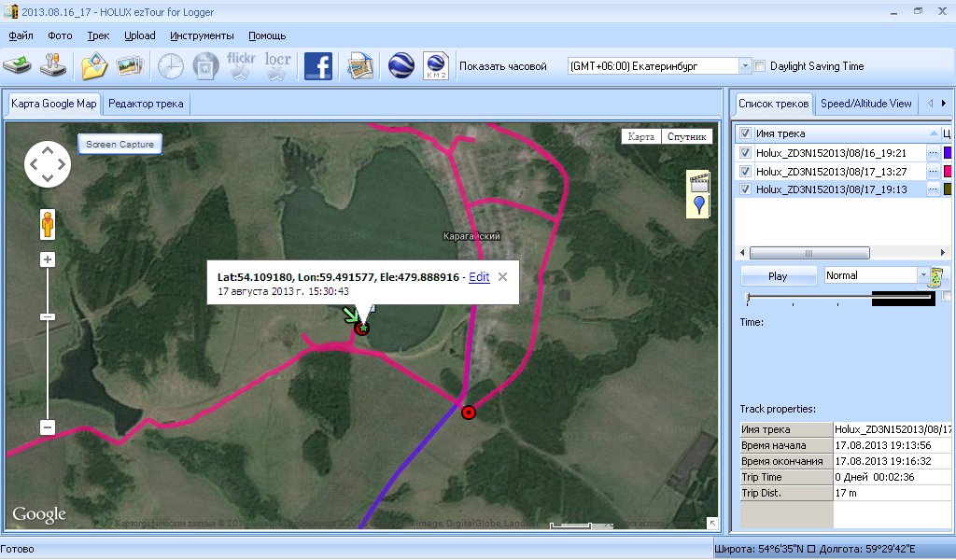
Task: Open the Фото menu
Action: (x=60, y=35)
